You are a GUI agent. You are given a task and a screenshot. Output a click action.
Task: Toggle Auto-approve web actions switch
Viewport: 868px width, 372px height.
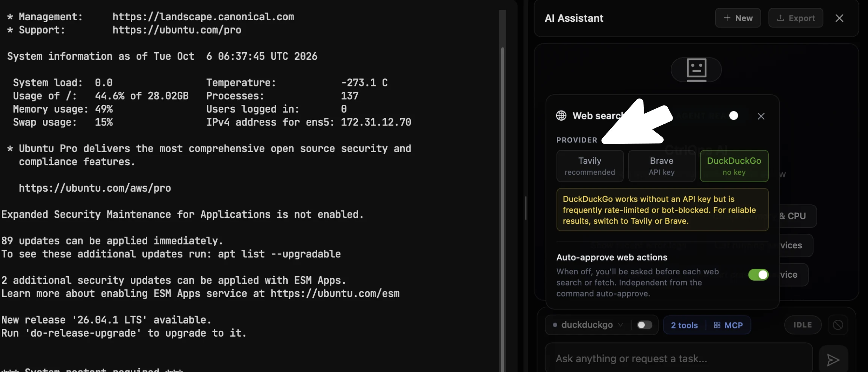tap(758, 275)
